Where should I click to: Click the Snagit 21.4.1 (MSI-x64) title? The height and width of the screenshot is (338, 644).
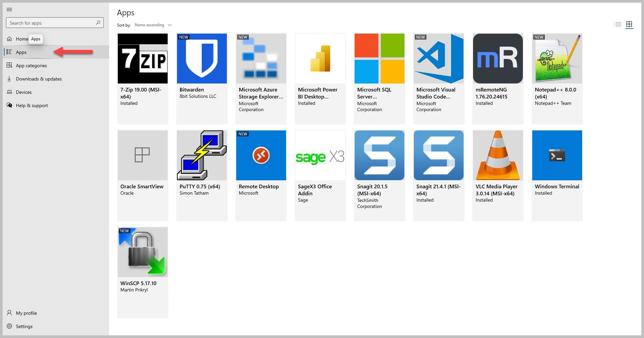point(438,190)
